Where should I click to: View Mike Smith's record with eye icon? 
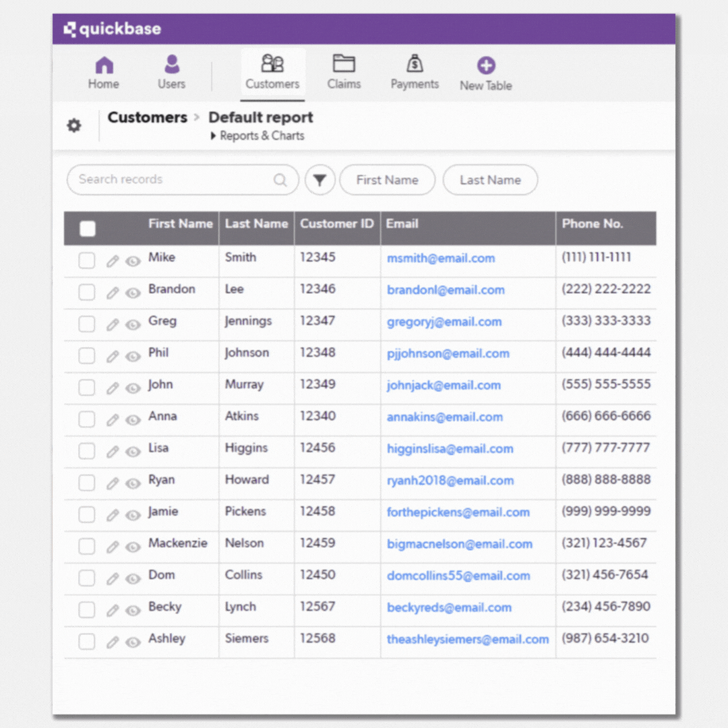[x=133, y=262]
